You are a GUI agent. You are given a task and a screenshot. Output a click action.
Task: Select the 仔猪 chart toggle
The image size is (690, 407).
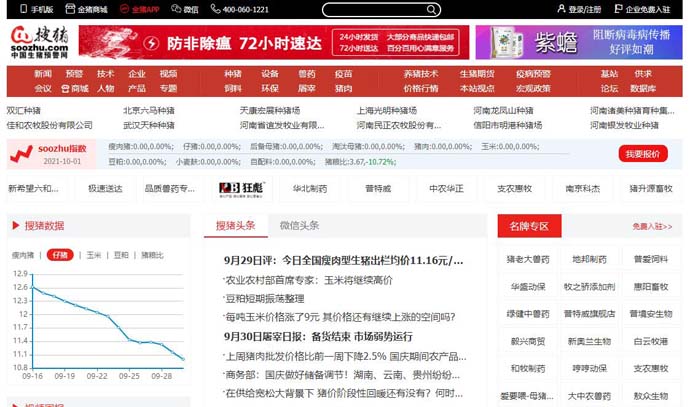[x=60, y=255]
